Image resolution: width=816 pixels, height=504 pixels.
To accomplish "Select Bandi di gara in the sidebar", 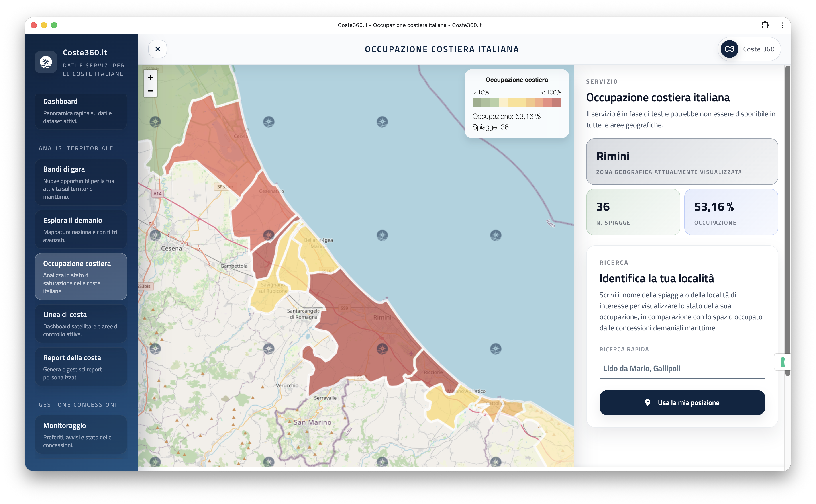I will click(x=81, y=182).
